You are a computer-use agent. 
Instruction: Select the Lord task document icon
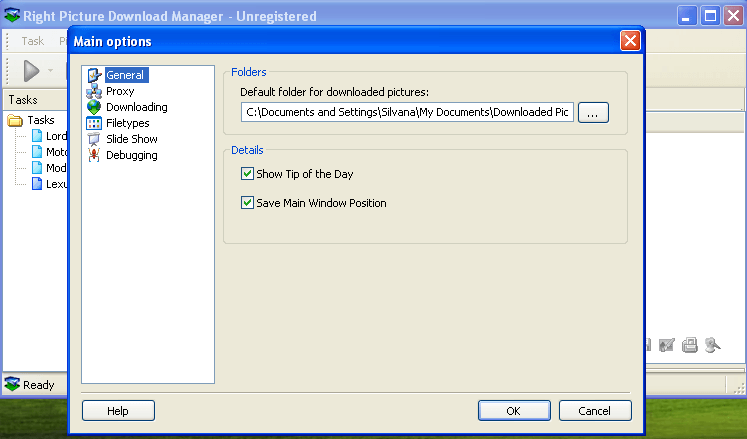(37, 136)
